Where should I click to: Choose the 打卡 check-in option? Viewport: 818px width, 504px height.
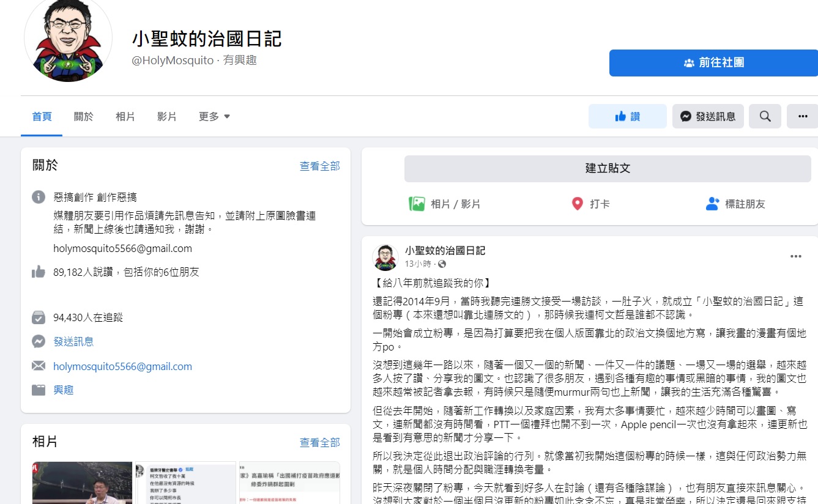click(x=600, y=204)
